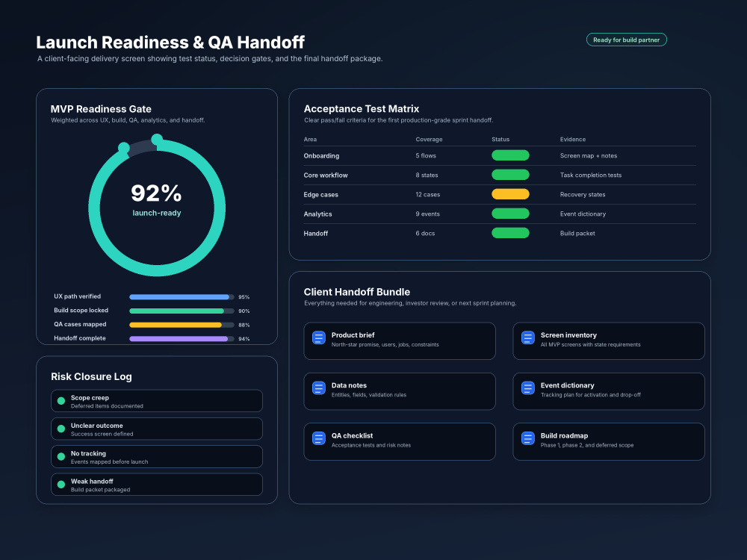
Task: Click the 'Event dictionary' evidence cell in Analytics row
Action: 583,214
